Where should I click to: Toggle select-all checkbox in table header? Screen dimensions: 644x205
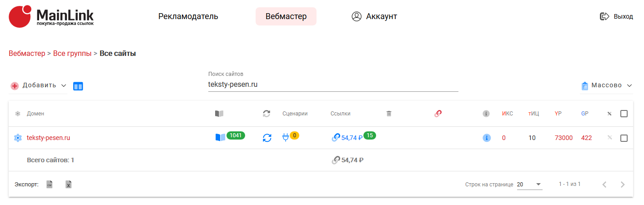[624, 114]
